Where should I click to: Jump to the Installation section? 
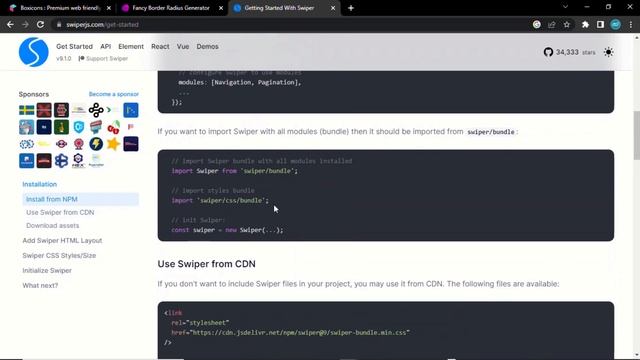pyautogui.click(x=40, y=184)
